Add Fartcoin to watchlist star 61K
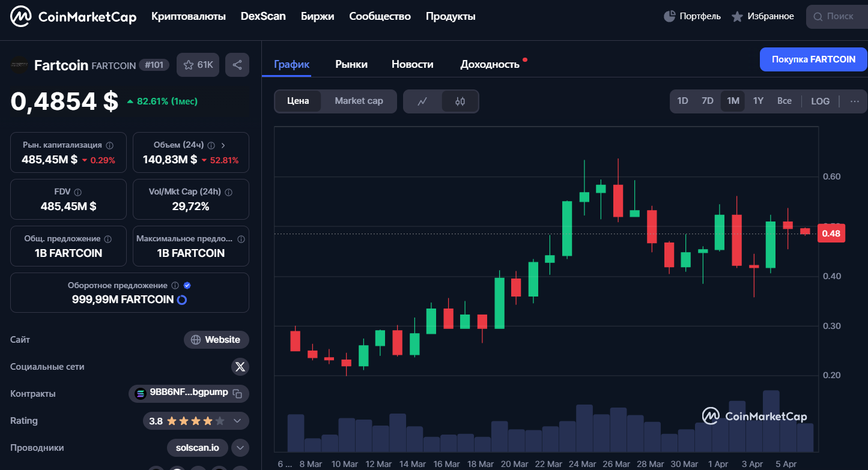 (x=198, y=65)
